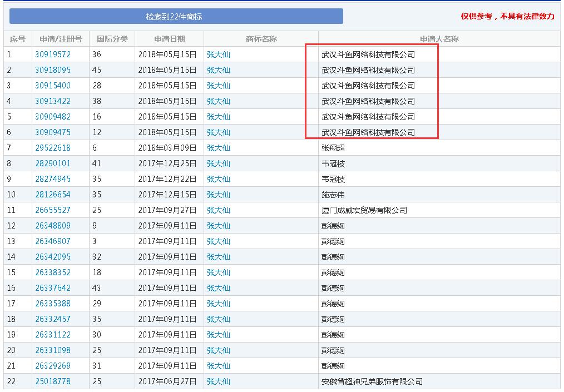Open registration number 25018778
Image resolution: width=564 pixels, height=392 pixels.
(53, 381)
